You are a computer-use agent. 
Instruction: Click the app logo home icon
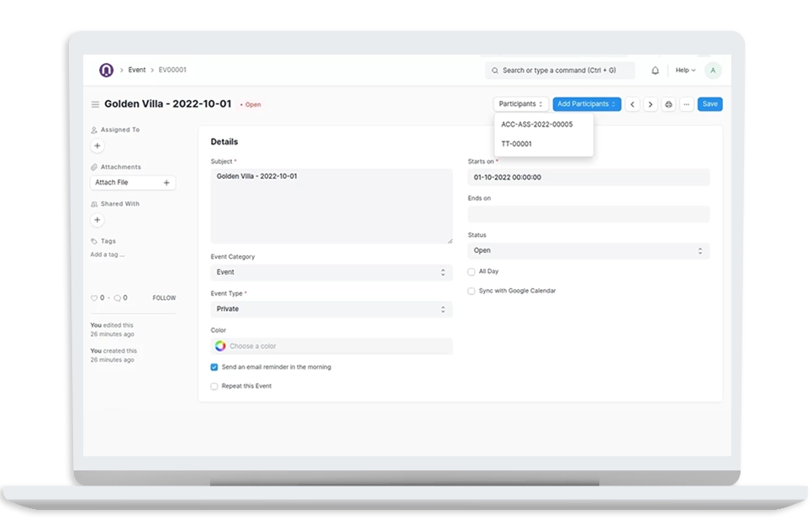106,71
